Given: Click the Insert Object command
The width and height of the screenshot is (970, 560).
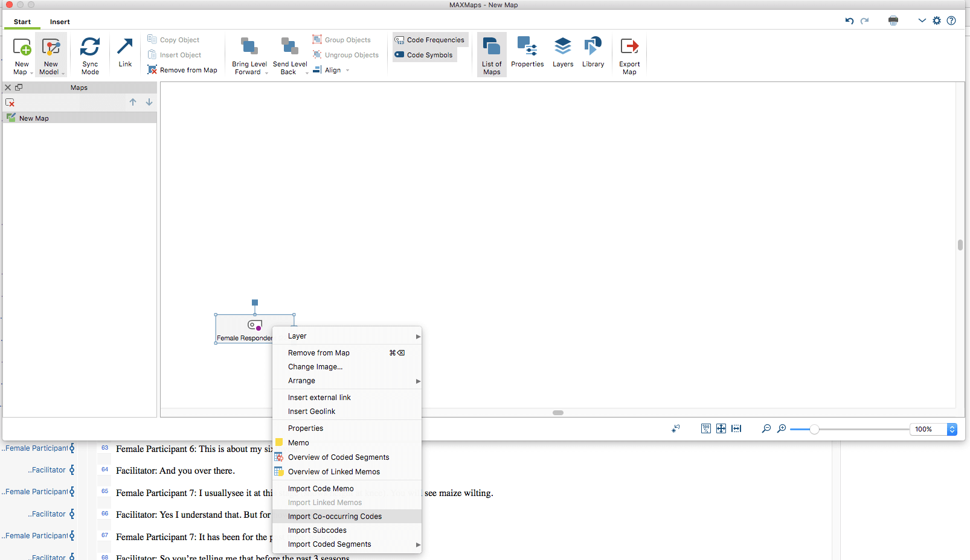Looking at the screenshot, I should (x=175, y=55).
